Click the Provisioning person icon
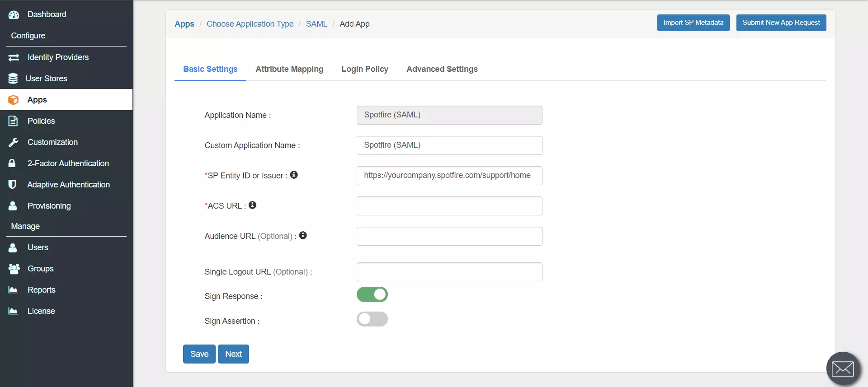This screenshot has width=868, height=387. click(x=13, y=205)
